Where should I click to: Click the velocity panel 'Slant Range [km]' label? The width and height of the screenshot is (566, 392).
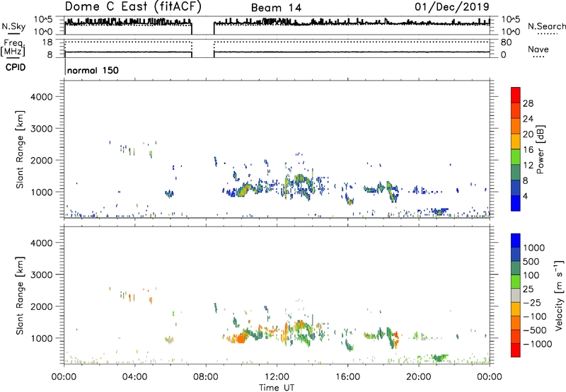(20, 295)
